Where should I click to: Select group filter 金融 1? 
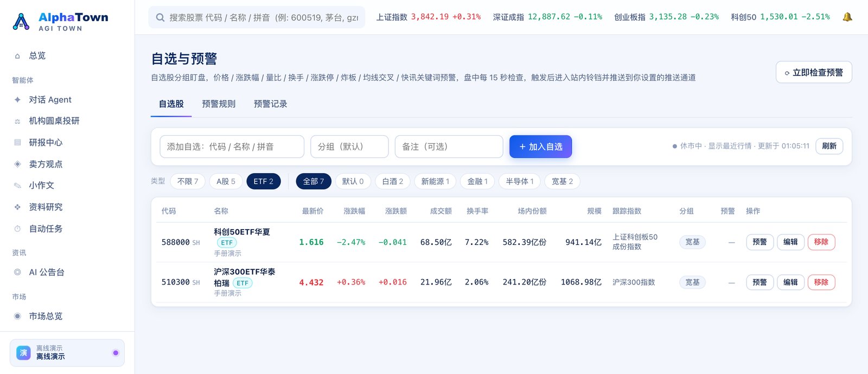click(x=477, y=181)
